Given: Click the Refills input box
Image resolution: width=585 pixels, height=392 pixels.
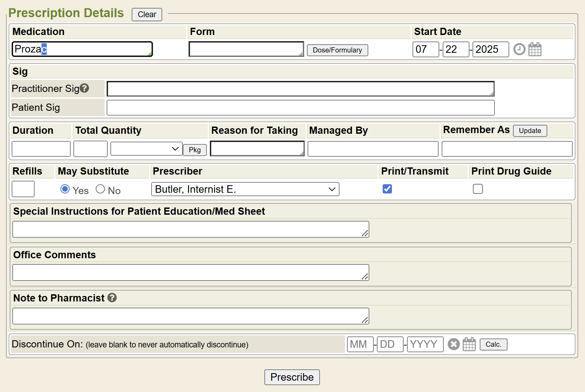Looking at the screenshot, I should (23, 189).
